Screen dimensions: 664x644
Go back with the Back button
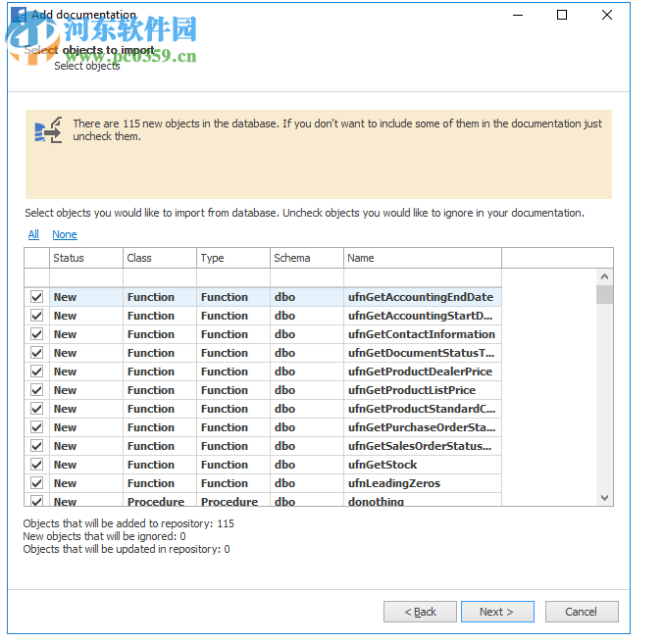[x=420, y=612]
